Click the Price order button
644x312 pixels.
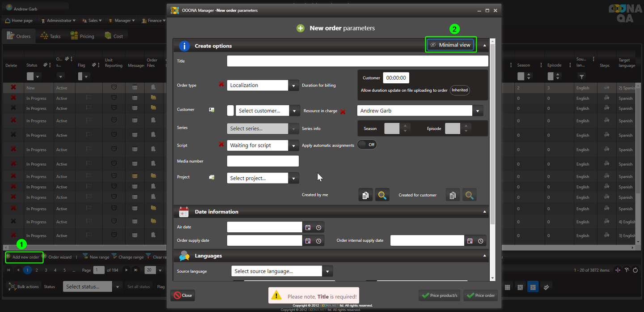click(x=481, y=295)
